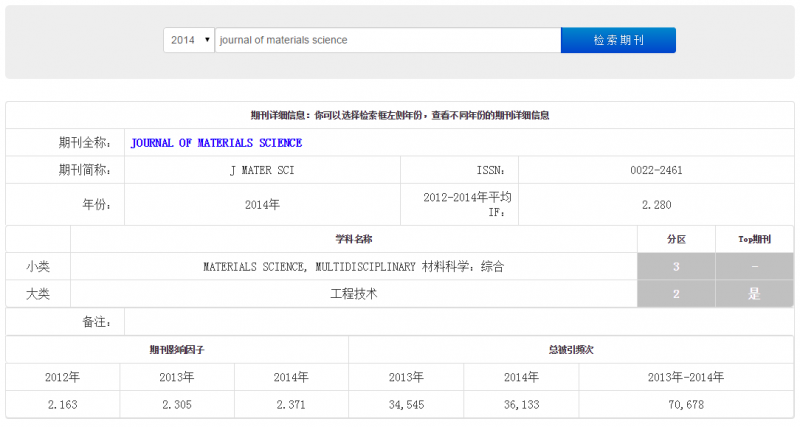Screen dimensions: 800x427
Task: Click the 期刊影响因子 header
Action: 177,349
